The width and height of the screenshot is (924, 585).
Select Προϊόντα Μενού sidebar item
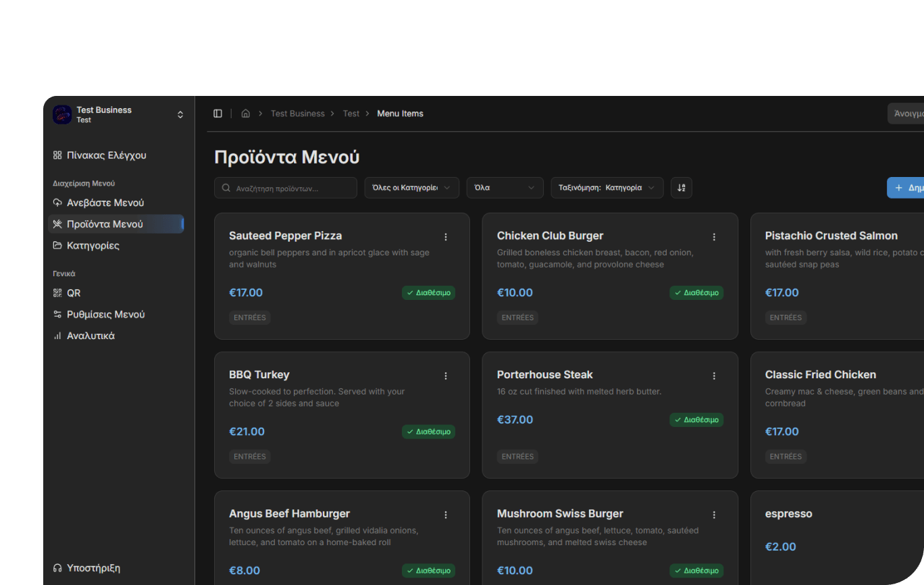116,224
